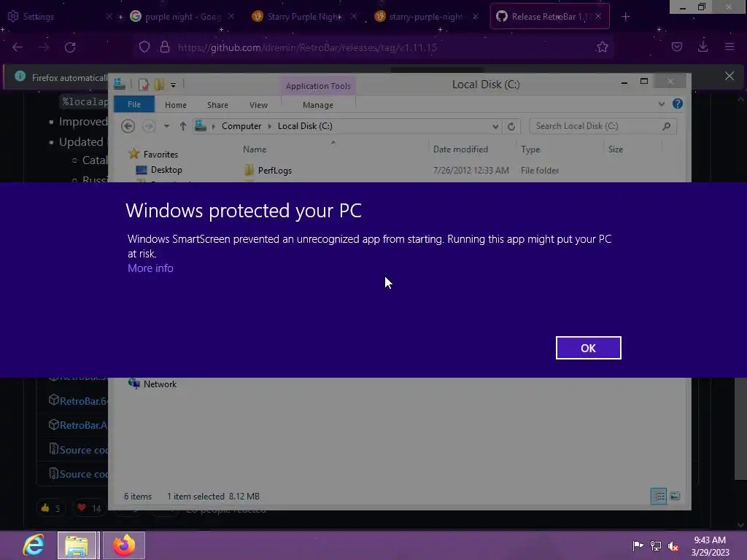Sort by Date modified column
The image size is (747, 560).
point(460,149)
